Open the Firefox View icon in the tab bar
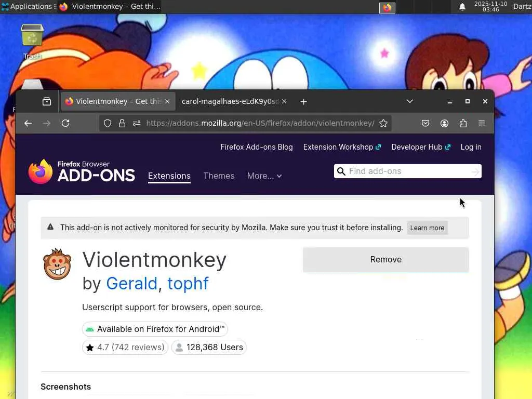 point(47,101)
